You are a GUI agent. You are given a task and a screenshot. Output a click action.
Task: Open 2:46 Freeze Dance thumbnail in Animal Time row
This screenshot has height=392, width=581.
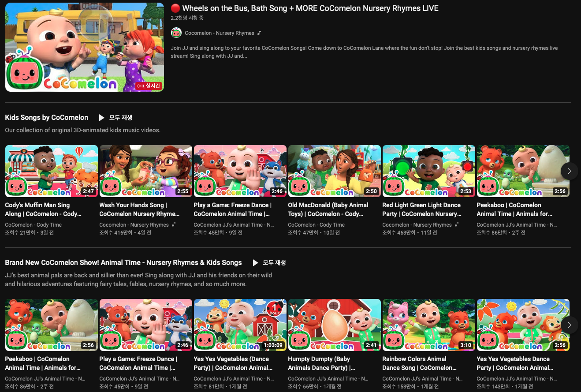[x=146, y=325]
